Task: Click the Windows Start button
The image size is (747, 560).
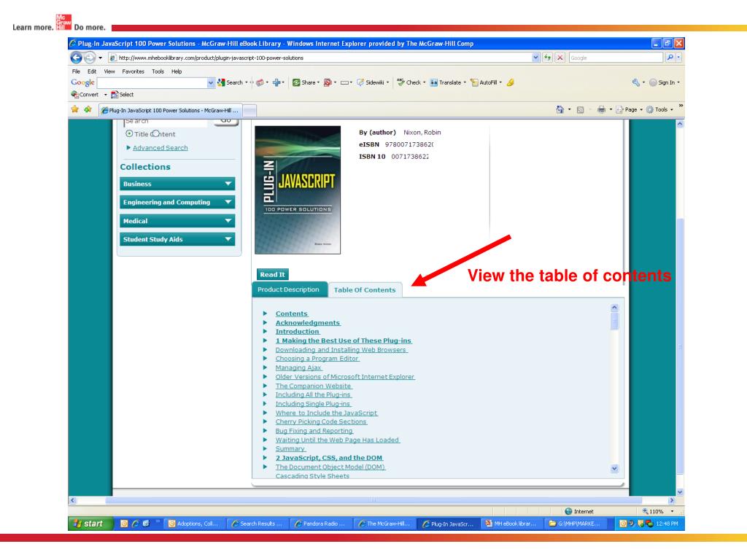Action: 90,524
